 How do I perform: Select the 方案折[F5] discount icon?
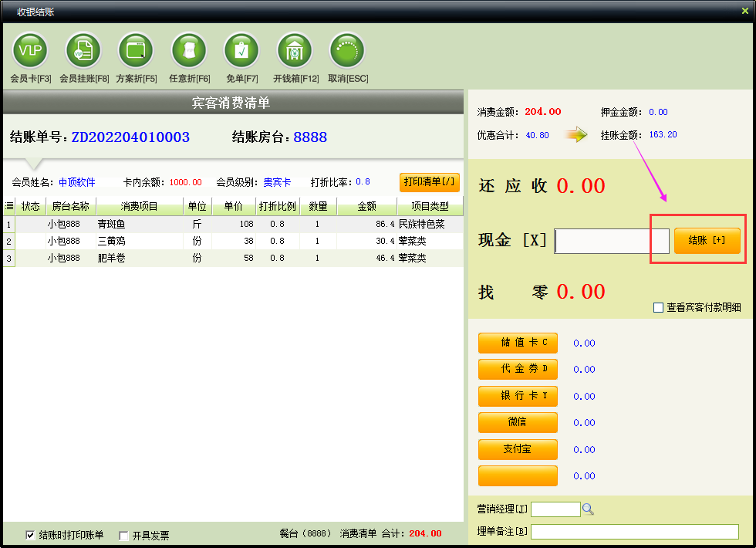click(x=136, y=51)
